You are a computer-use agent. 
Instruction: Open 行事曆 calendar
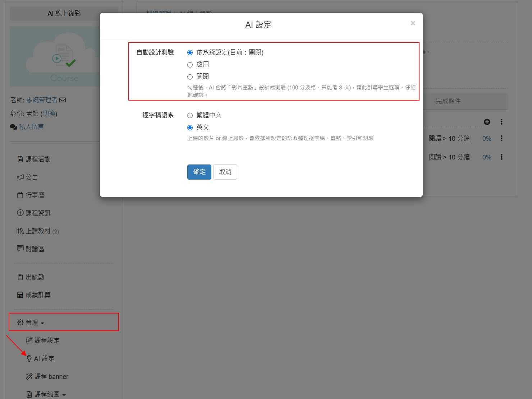[31, 195]
